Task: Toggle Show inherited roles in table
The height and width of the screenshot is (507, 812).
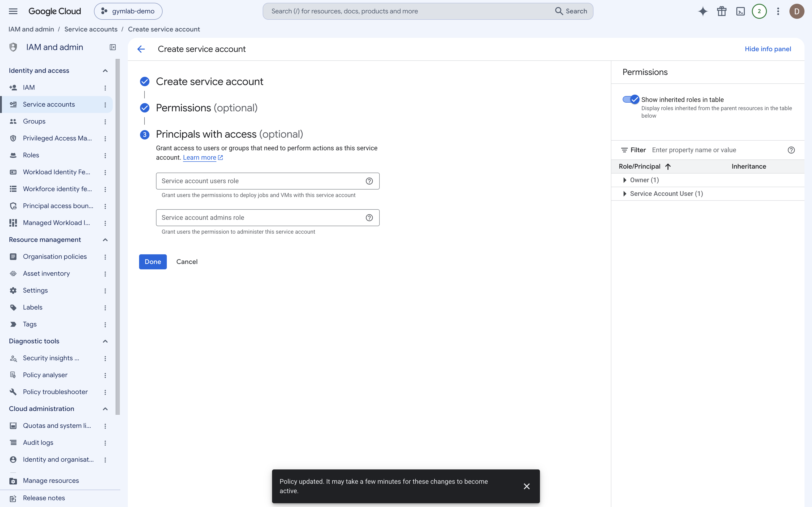Action: point(631,100)
